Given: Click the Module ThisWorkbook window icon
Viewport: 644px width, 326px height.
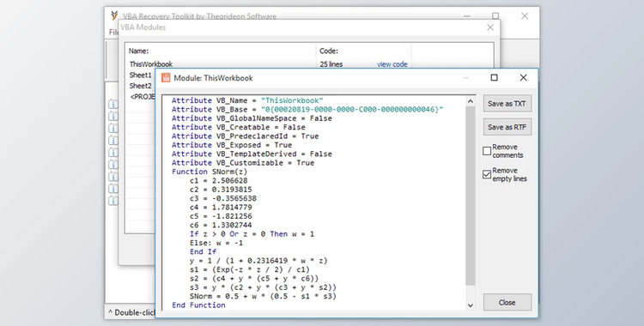Looking at the screenshot, I should coord(166,78).
